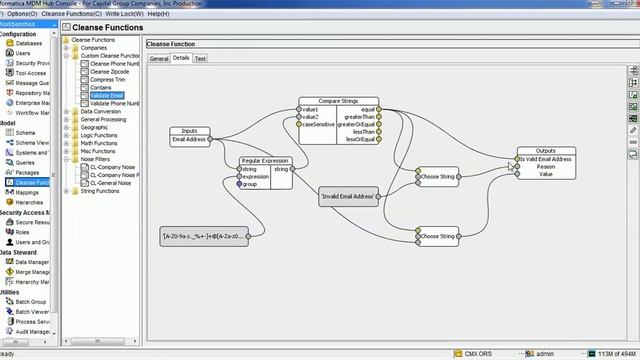
Task: Open the Data Manager icon
Action: [x=10, y=262]
